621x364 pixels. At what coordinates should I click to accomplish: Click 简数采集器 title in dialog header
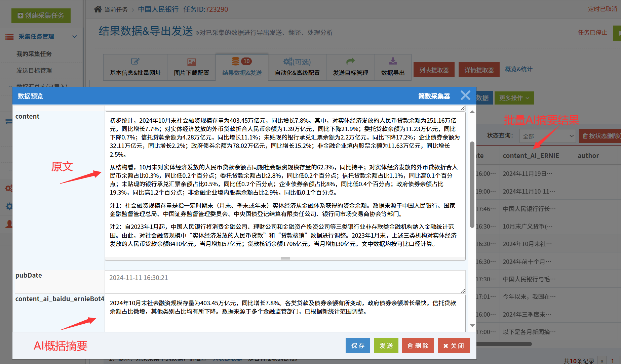434,96
